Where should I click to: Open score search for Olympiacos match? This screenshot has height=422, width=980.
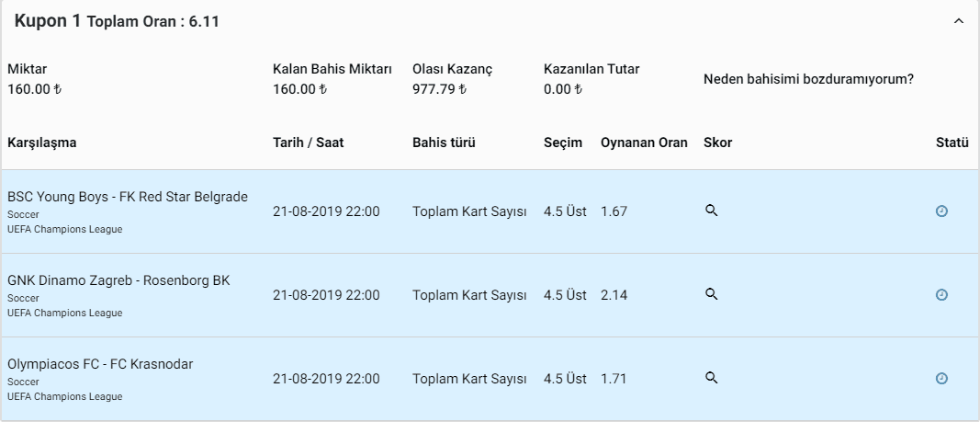tap(711, 378)
